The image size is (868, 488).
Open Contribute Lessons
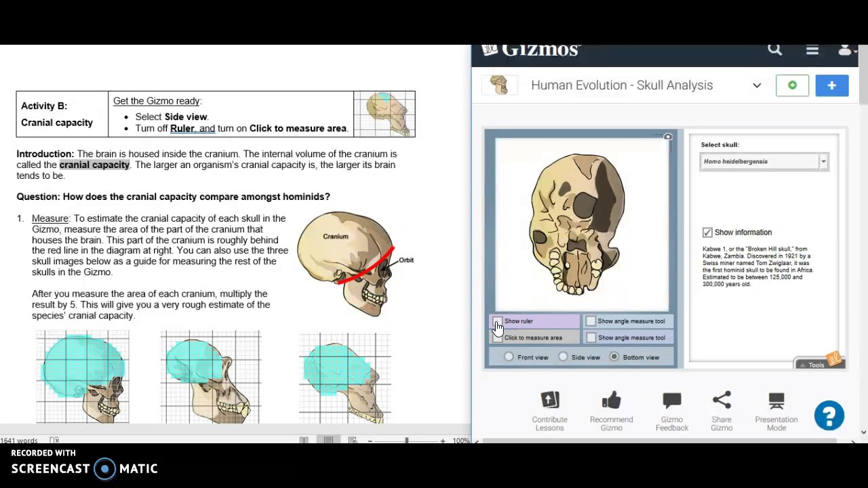coord(549,411)
